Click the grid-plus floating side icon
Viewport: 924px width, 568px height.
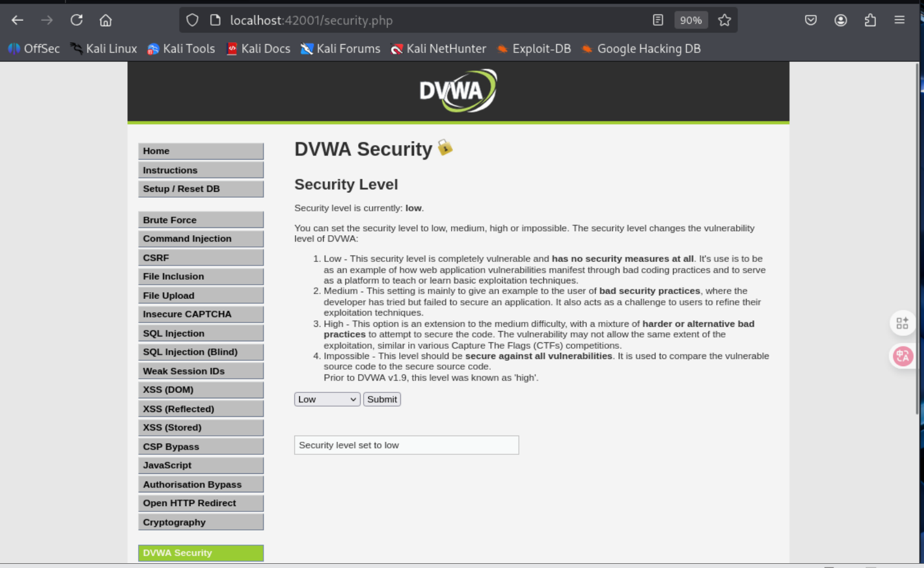point(903,323)
